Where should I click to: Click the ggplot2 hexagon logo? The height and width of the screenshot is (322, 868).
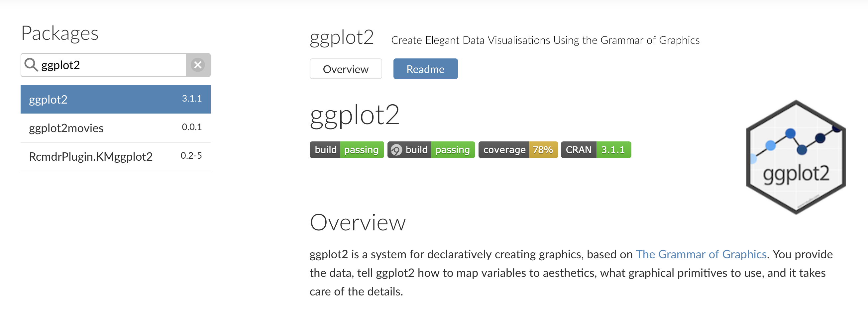796,157
